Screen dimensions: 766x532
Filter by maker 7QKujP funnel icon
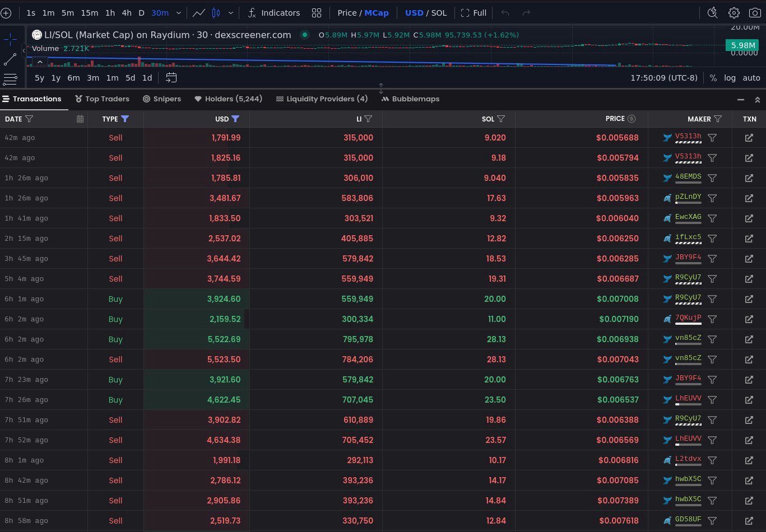(x=712, y=319)
